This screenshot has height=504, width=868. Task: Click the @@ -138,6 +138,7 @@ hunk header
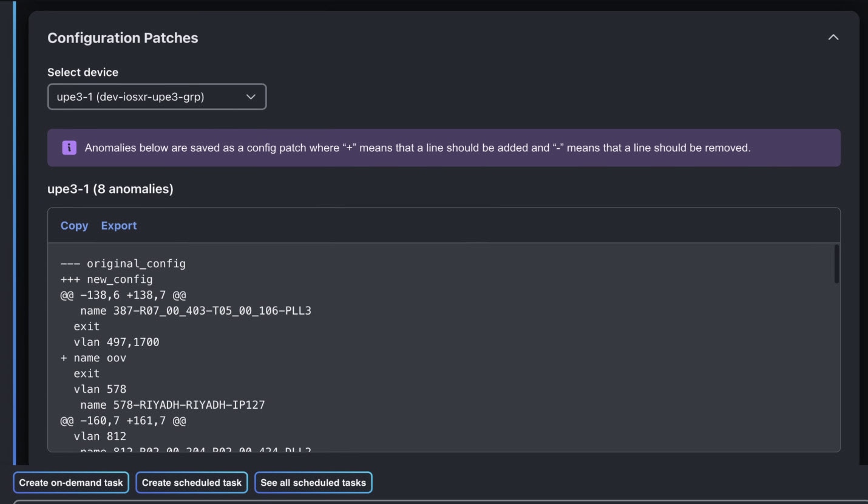pos(123,295)
